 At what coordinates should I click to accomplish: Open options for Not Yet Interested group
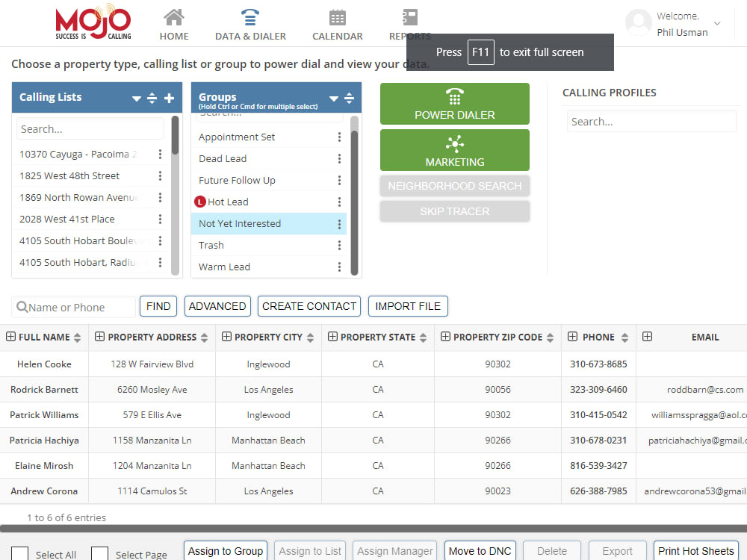click(339, 224)
